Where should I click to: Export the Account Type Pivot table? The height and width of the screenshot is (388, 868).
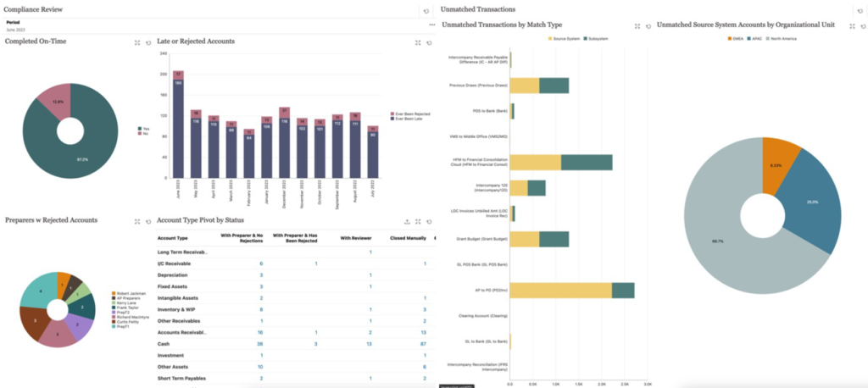pos(407,221)
